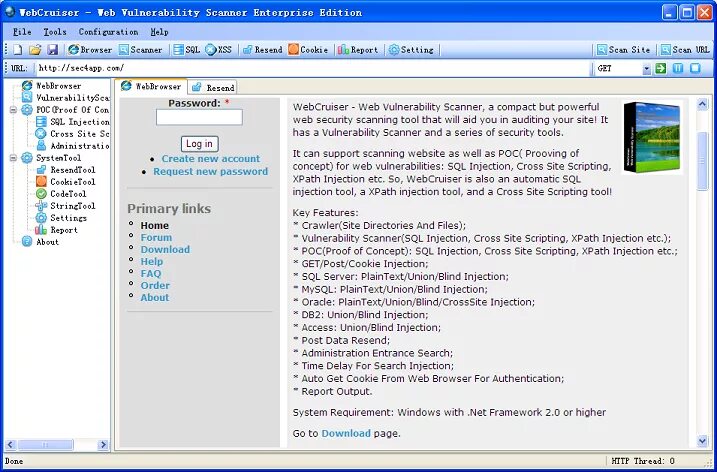Switch to the WebBrowser tab
The image size is (717, 472).
coord(151,86)
